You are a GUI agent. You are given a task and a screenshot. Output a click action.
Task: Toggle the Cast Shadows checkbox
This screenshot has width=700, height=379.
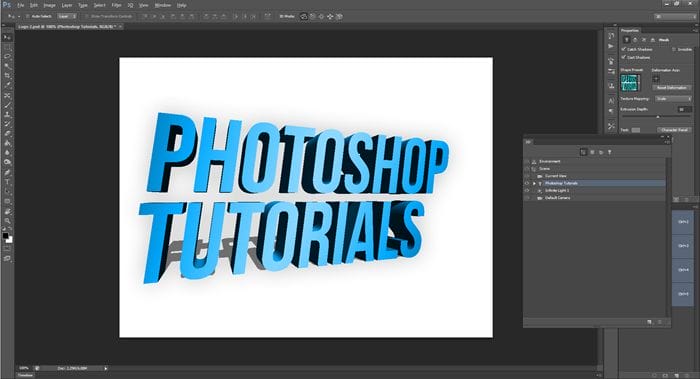point(624,57)
